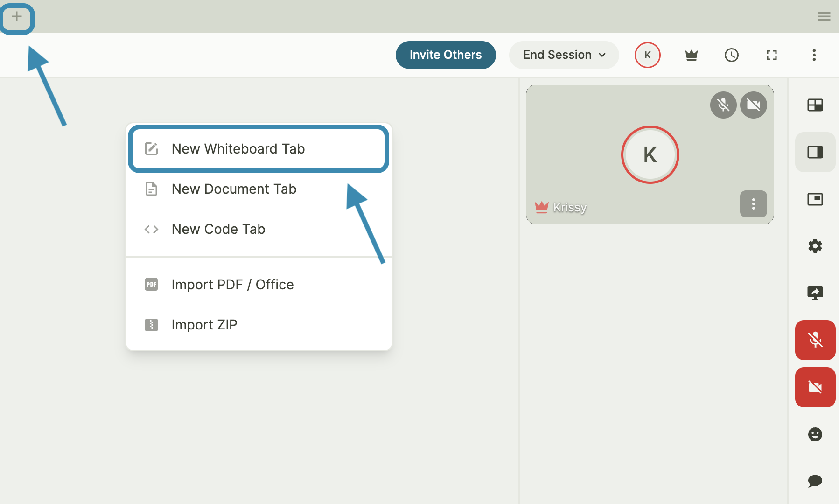
Task: Open the hamburger menu at top right
Action: coord(824,17)
